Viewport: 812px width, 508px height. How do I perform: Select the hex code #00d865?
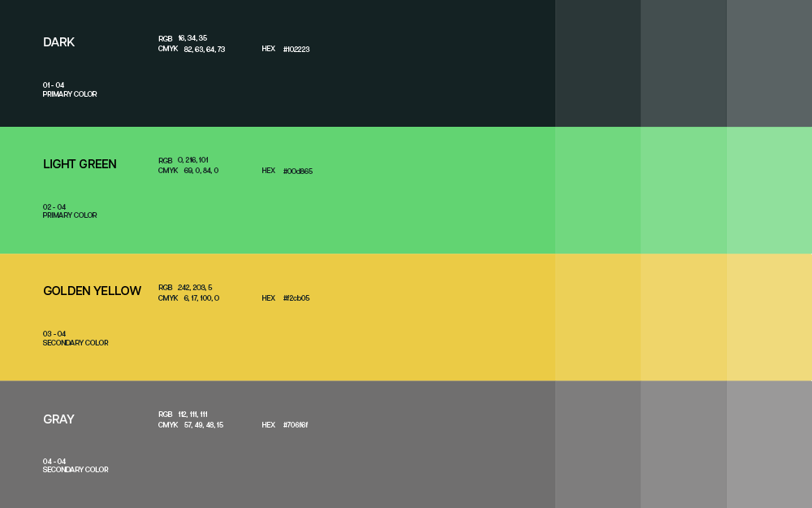297,172
